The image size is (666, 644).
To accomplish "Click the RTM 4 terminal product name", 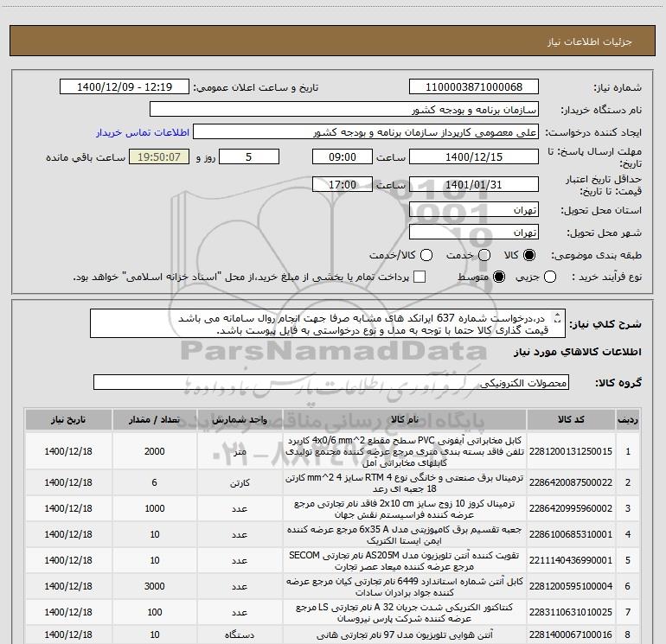I will click(x=405, y=482).
